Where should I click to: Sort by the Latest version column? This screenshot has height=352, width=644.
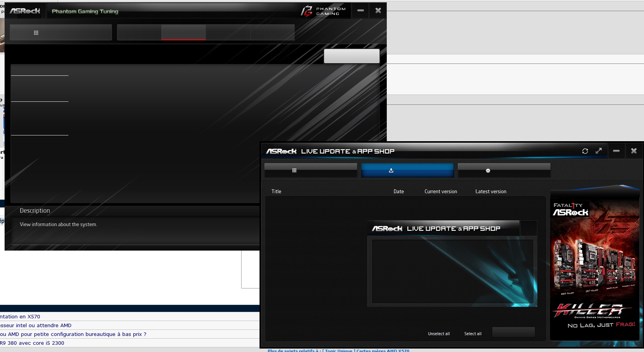[491, 191]
